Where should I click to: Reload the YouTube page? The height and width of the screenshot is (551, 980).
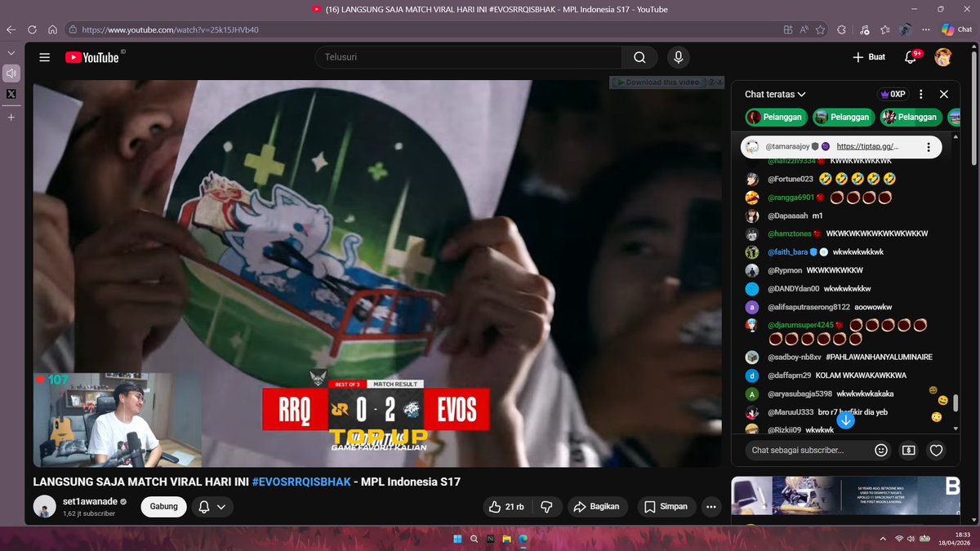(32, 29)
